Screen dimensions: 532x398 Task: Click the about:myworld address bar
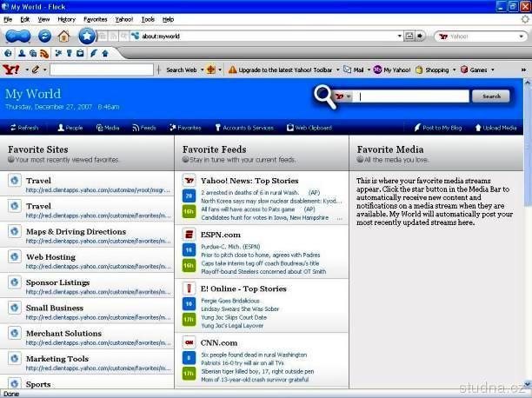(264, 36)
